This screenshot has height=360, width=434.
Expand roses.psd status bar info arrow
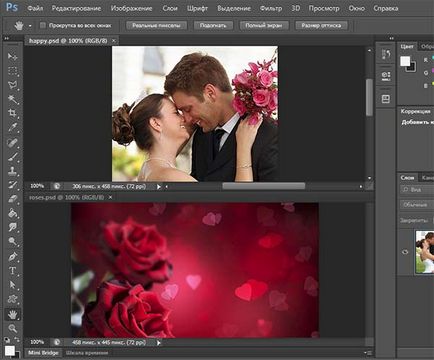click(159, 342)
